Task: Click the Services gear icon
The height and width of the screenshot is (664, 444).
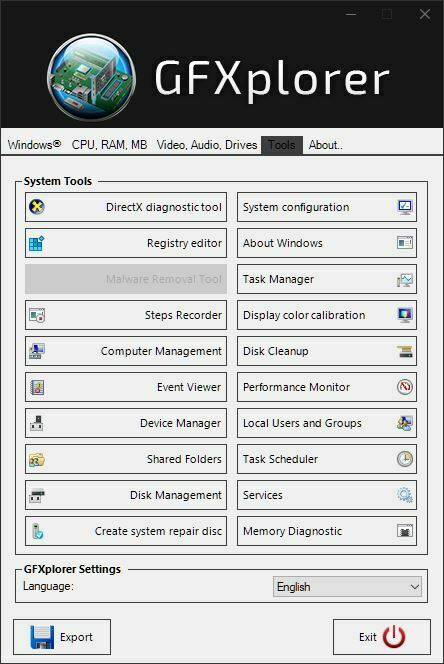Action: (405, 495)
